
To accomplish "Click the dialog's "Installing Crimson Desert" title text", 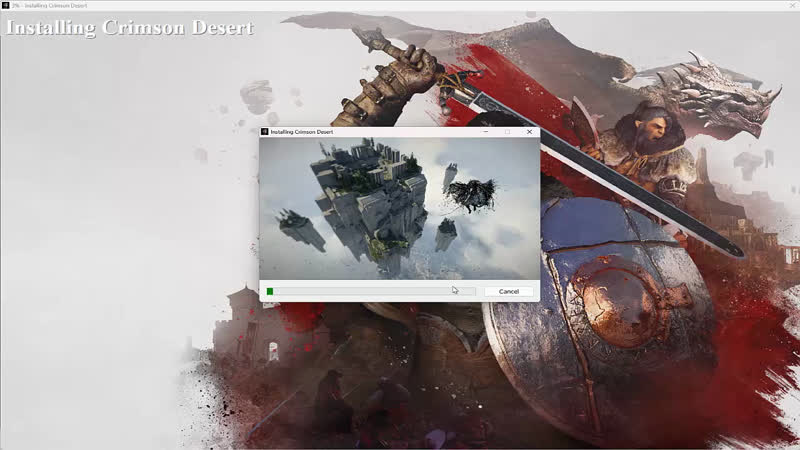I will point(302,132).
